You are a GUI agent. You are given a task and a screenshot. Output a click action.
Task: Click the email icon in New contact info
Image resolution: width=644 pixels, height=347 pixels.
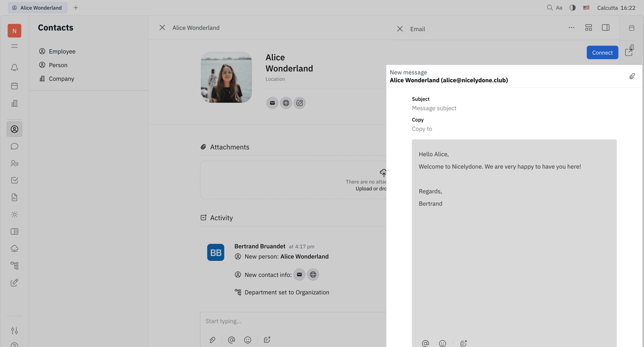click(x=299, y=275)
